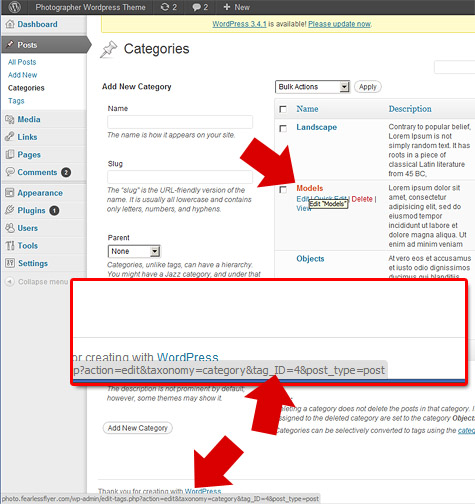Tick the select-all checkbox beside Name header
This screenshot has width=475, height=504.
[283, 109]
